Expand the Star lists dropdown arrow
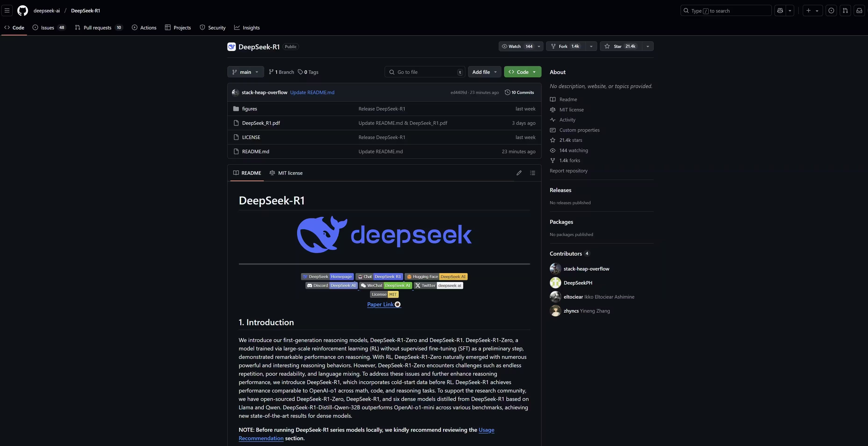The image size is (868, 446). pyautogui.click(x=648, y=46)
